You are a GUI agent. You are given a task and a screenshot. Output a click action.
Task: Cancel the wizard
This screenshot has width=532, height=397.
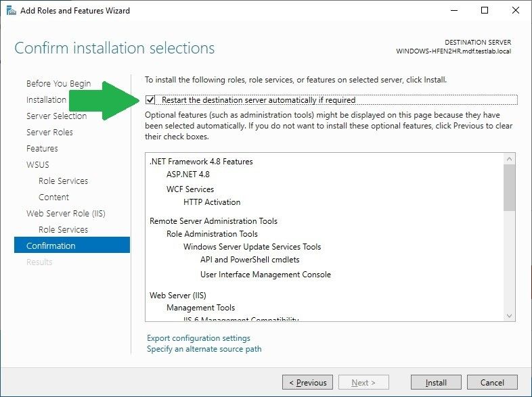492,382
